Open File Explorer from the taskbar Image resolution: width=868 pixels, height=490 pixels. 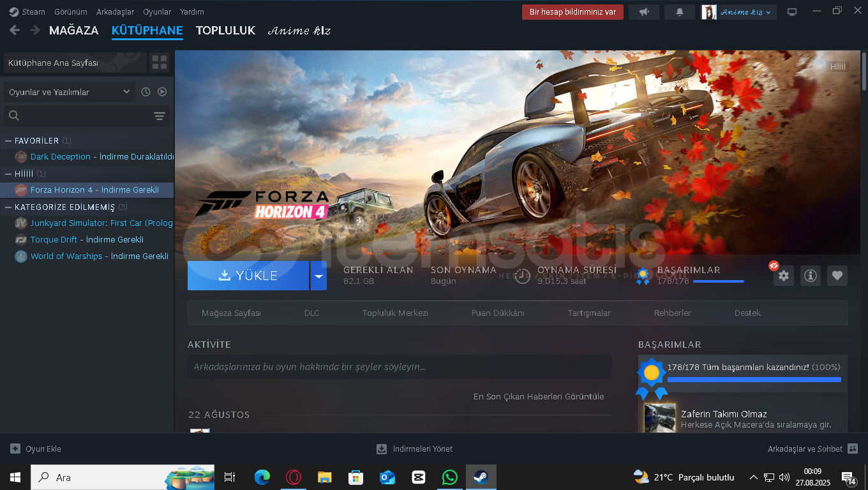coord(325,477)
